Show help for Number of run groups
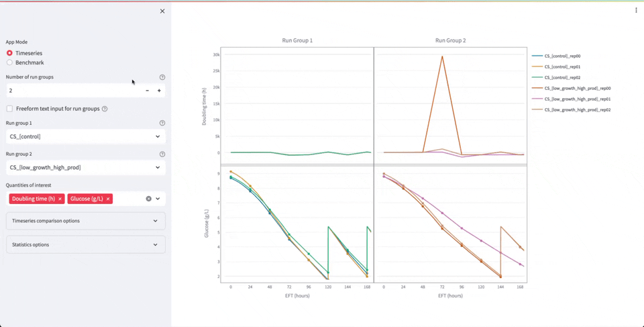 162,77
